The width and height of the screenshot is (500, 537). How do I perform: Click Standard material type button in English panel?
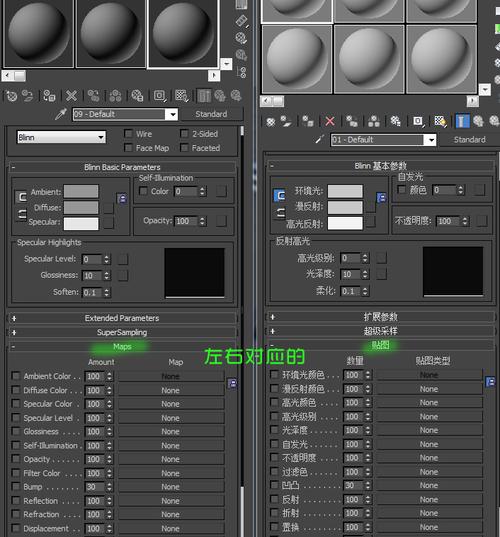[x=212, y=114]
